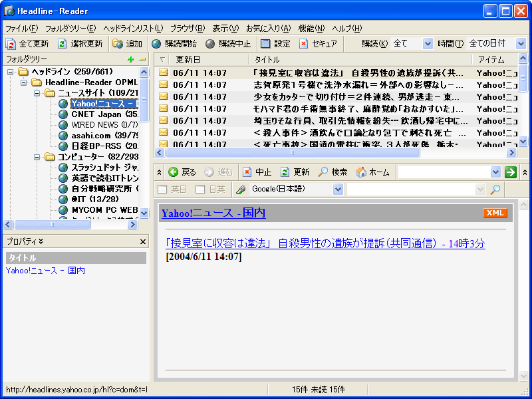Click the 追加 (add) folder icon

pyautogui.click(x=118, y=44)
